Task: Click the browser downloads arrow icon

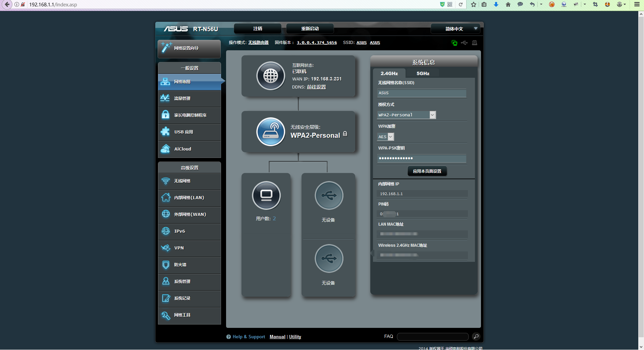Action: point(496,4)
